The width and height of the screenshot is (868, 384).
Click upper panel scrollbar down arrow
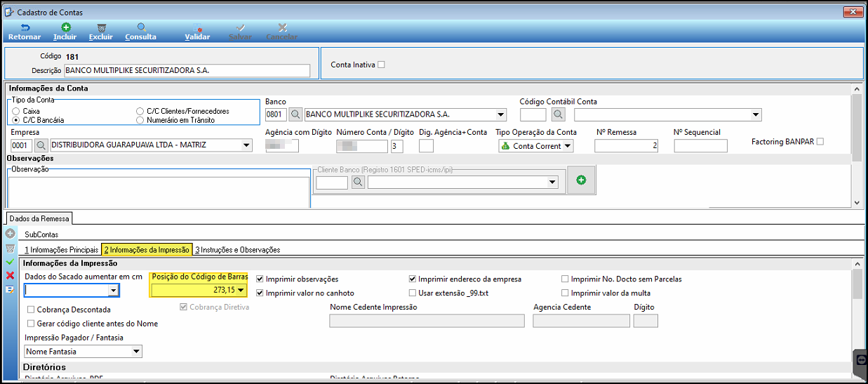click(x=857, y=202)
